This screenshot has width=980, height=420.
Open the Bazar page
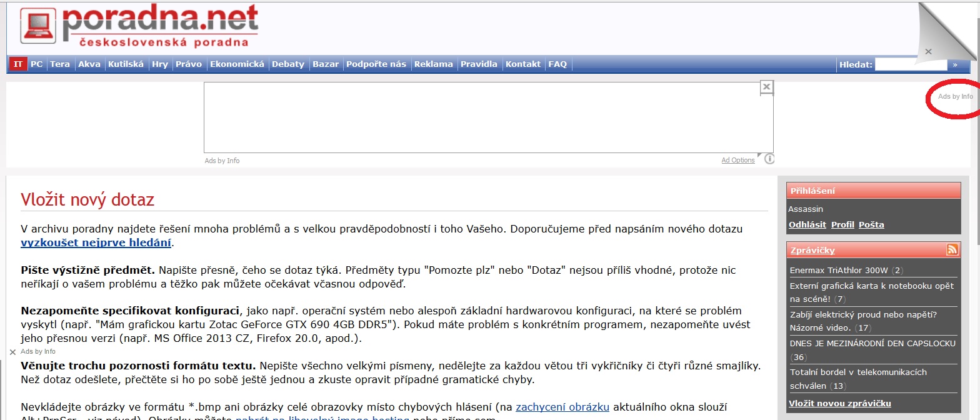pos(326,64)
